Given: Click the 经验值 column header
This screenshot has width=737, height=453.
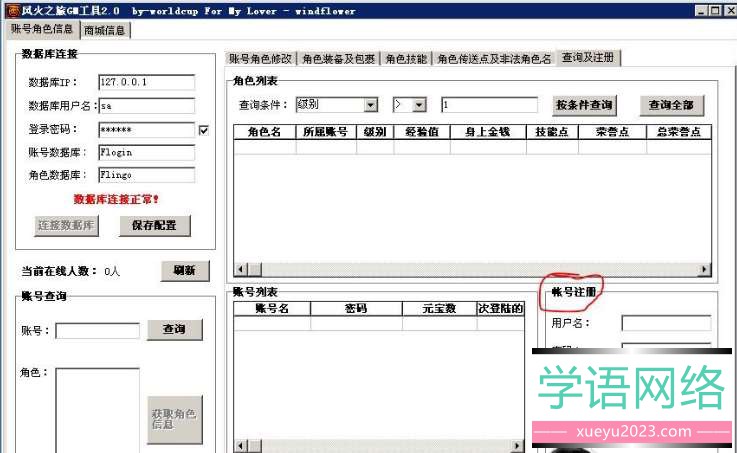Looking at the screenshot, I should coord(416,132).
